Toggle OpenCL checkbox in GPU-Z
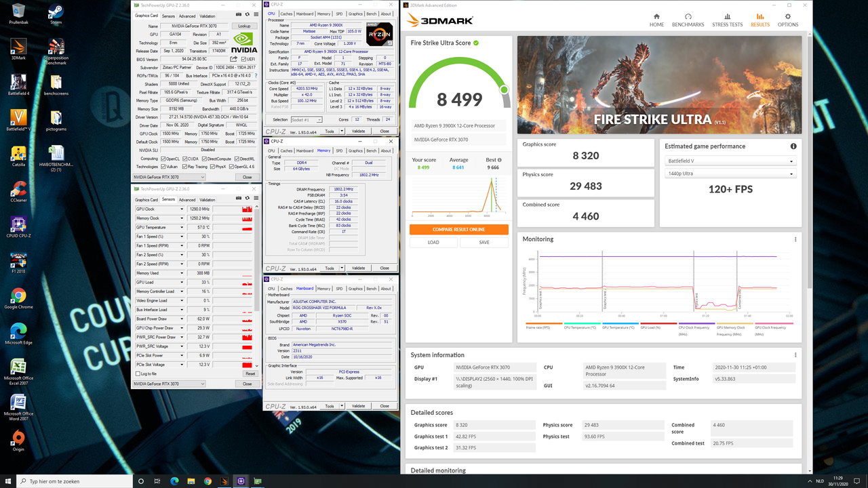The width and height of the screenshot is (868, 488). [163, 159]
